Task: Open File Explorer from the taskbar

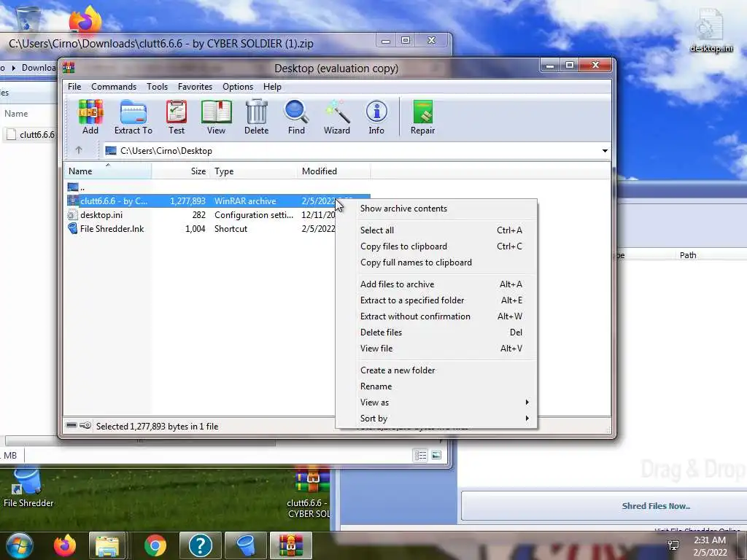Action: 107,545
